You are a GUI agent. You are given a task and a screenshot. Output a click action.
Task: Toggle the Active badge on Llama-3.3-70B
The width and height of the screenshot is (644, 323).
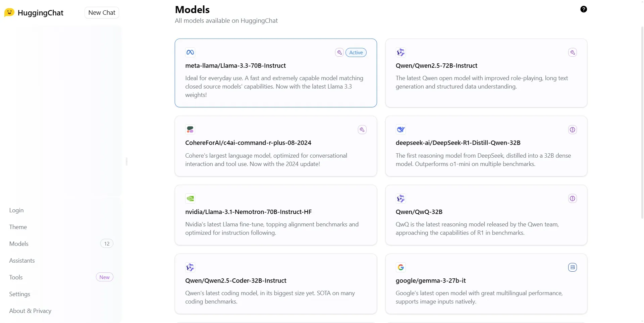coord(356,52)
